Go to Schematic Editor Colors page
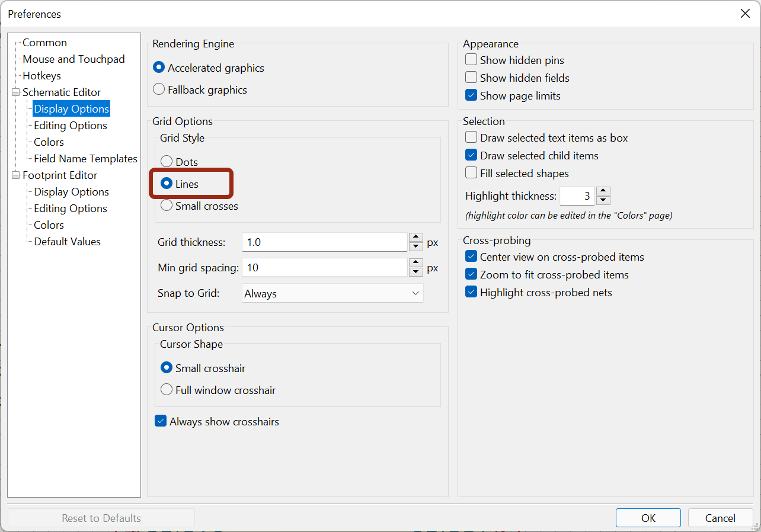 tap(49, 142)
